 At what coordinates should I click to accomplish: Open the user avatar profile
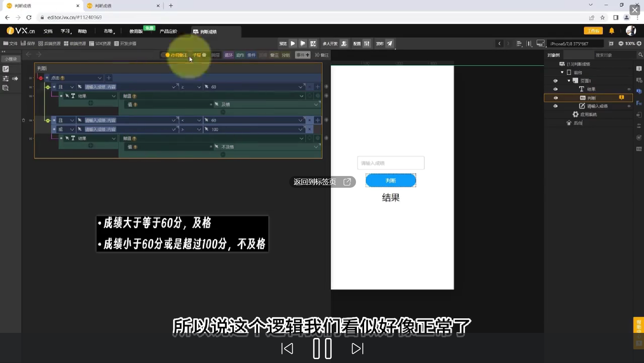click(631, 31)
